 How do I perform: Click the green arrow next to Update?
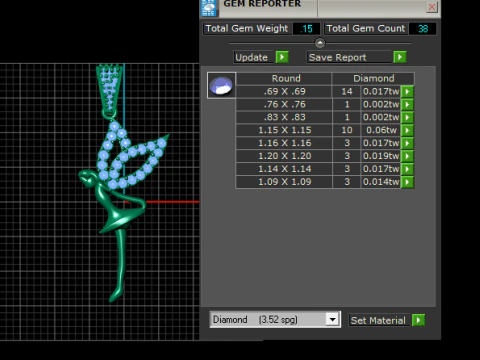coord(282,57)
